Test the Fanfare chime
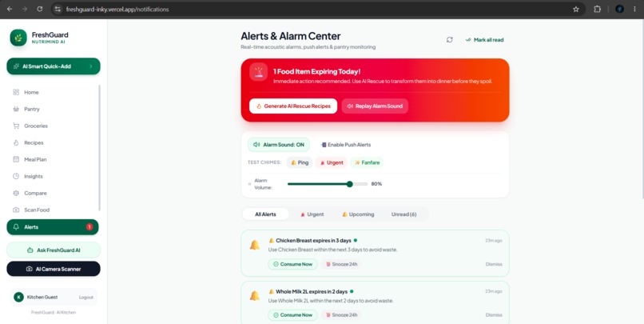Viewport: 644px width, 324px height. [367, 162]
